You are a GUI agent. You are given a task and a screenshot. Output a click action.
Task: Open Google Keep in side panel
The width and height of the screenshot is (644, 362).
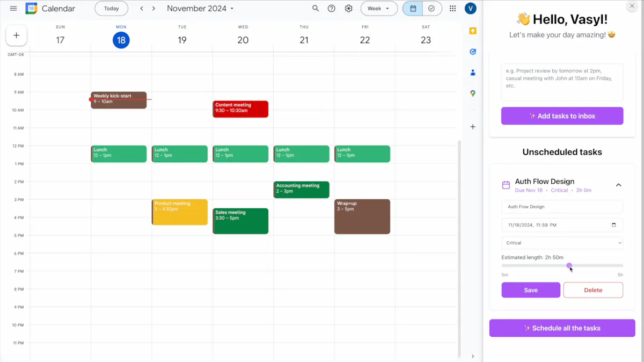(473, 31)
